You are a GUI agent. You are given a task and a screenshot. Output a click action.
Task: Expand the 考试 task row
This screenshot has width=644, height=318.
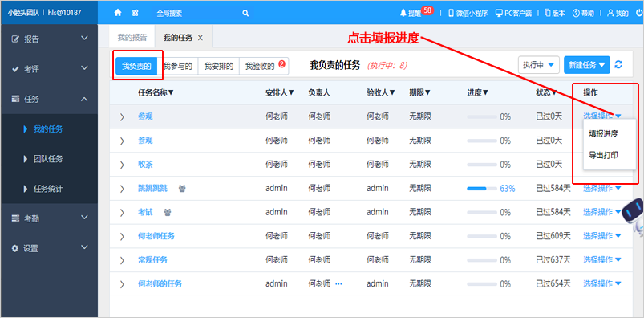coord(122,212)
